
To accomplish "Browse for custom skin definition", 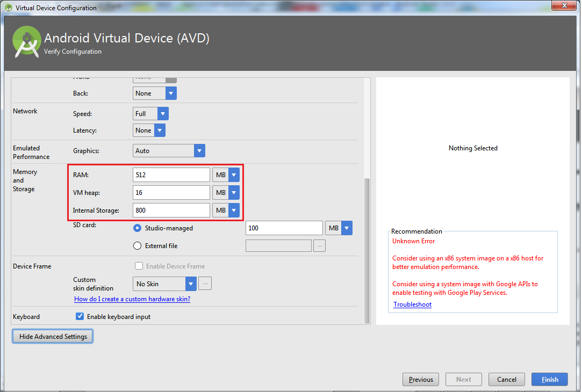I will coord(205,284).
